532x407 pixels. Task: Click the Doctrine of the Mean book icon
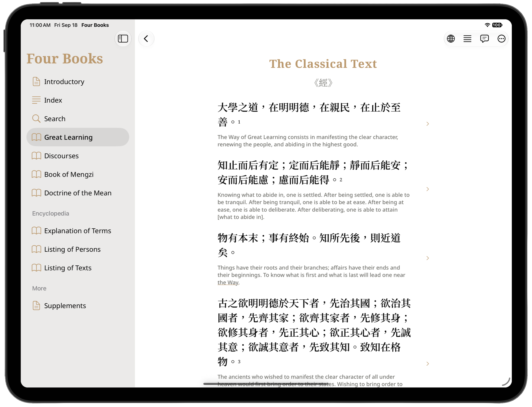pyautogui.click(x=36, y=193)
